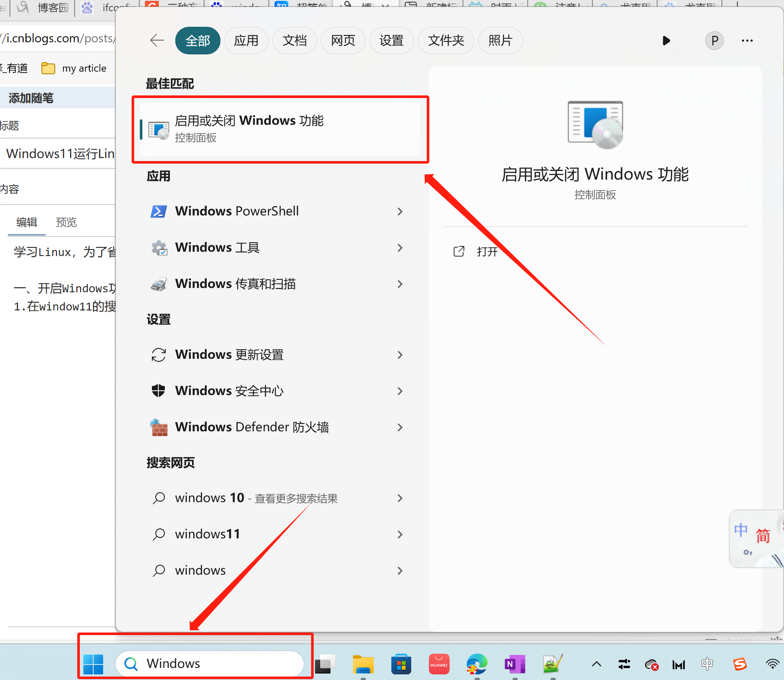This screenshot has height=680, width=784.
Task: Click the play arrow to see more filters
Action: pyautogui.click(x=666, y=41)
